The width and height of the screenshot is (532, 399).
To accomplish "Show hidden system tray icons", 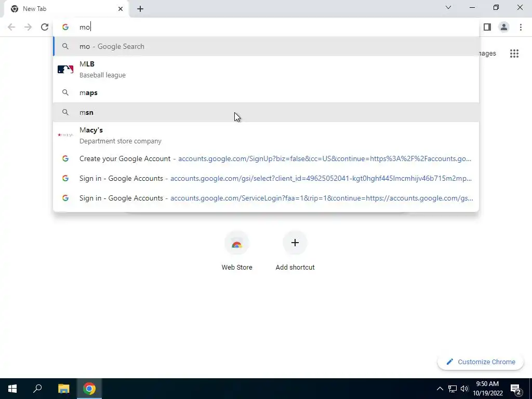I will tap(440, 389).
